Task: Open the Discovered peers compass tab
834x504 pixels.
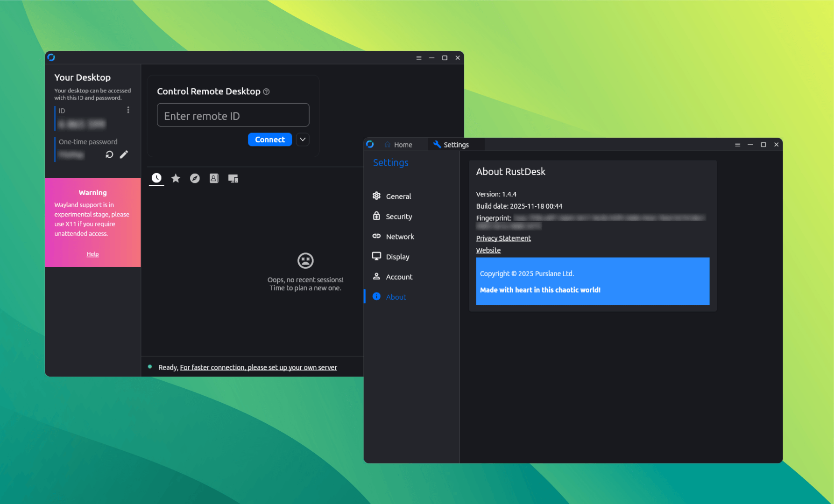Action: click(x=195, y=178)
